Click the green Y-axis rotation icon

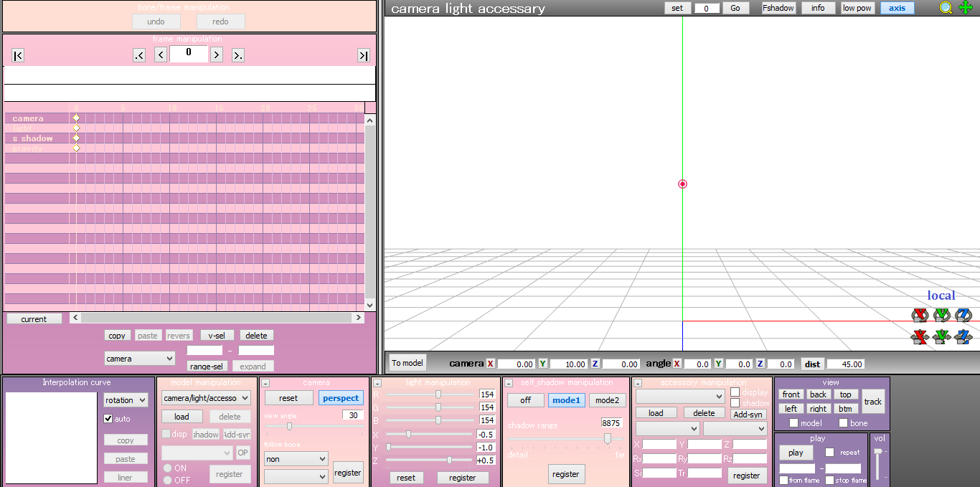click(x=941, y=315)
